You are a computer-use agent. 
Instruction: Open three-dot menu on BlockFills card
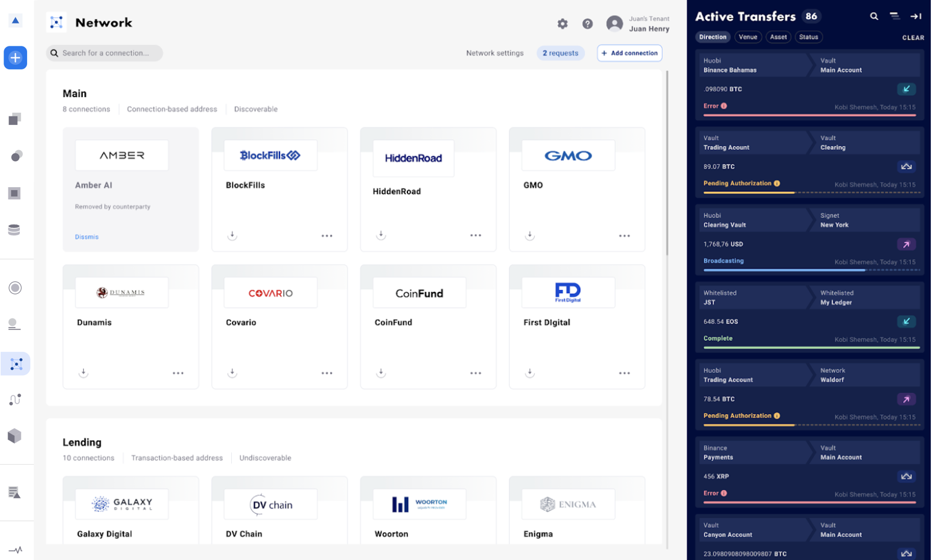[x=327, y=236]
